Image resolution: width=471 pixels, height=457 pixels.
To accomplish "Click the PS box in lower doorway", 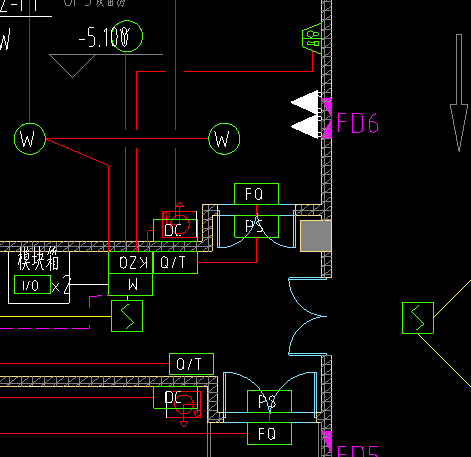I will coord(269,401).
